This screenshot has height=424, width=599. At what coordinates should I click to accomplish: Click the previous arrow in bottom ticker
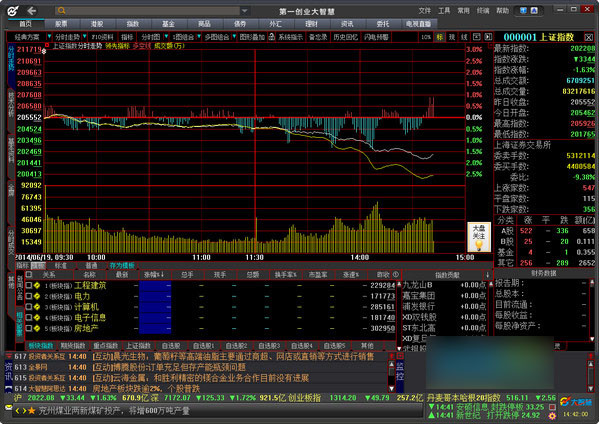pyautogui.click(x=17, y=411)
